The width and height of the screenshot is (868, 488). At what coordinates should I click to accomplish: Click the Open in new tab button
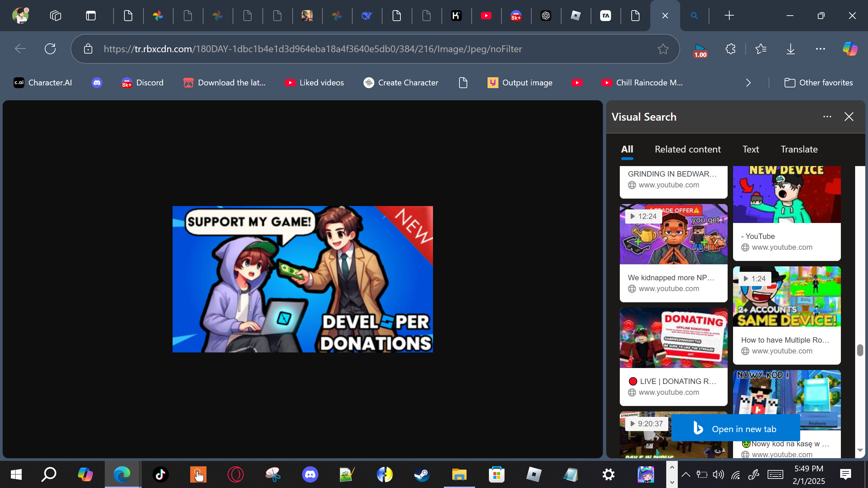point(735,429)
